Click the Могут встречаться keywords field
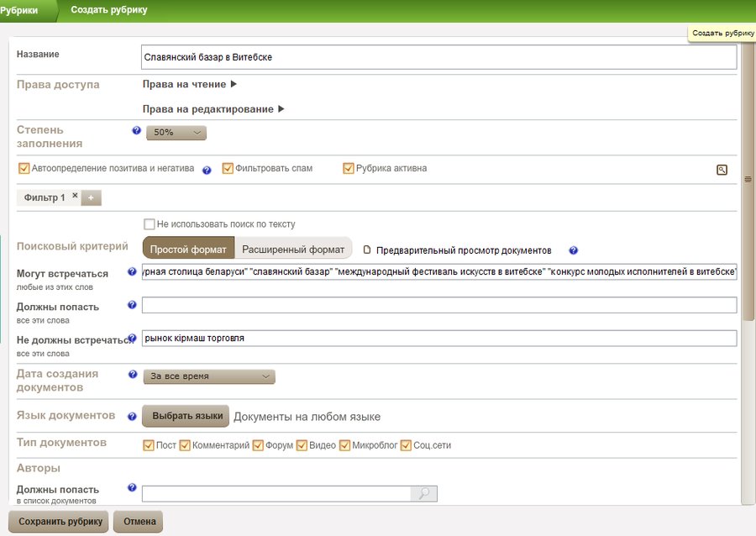The image size is (756, 536). [439, 272]
